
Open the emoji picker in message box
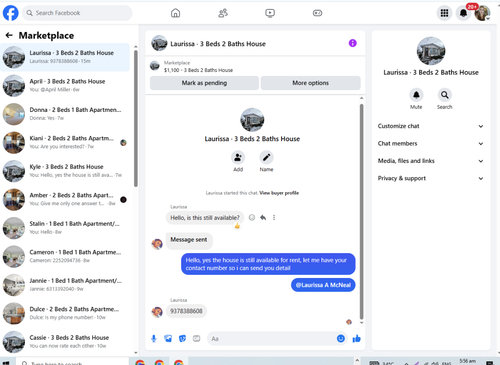point(341,339)
